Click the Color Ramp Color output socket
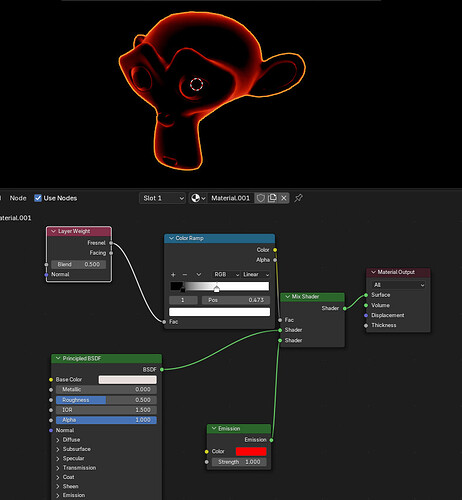Image resolution: width=462 pixels, height=500 pixels. (x=275, y=250)
